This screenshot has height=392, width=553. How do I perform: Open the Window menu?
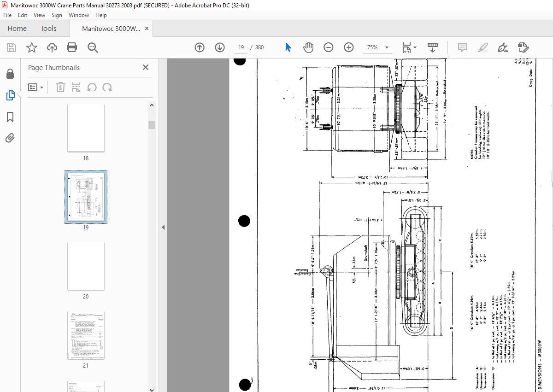pyautogui.click(x=79, y=15)
